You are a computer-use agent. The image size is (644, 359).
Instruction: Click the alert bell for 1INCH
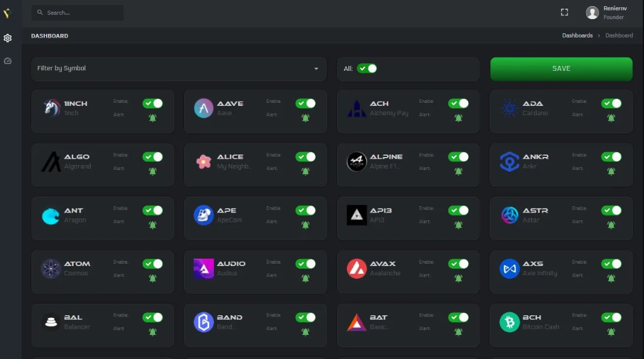click(x=153, y=118)
